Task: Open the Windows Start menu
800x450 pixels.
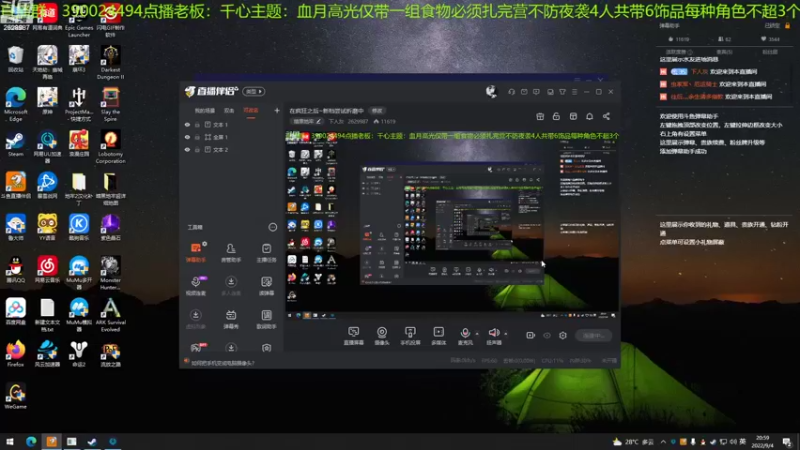Action: (10, 441)
